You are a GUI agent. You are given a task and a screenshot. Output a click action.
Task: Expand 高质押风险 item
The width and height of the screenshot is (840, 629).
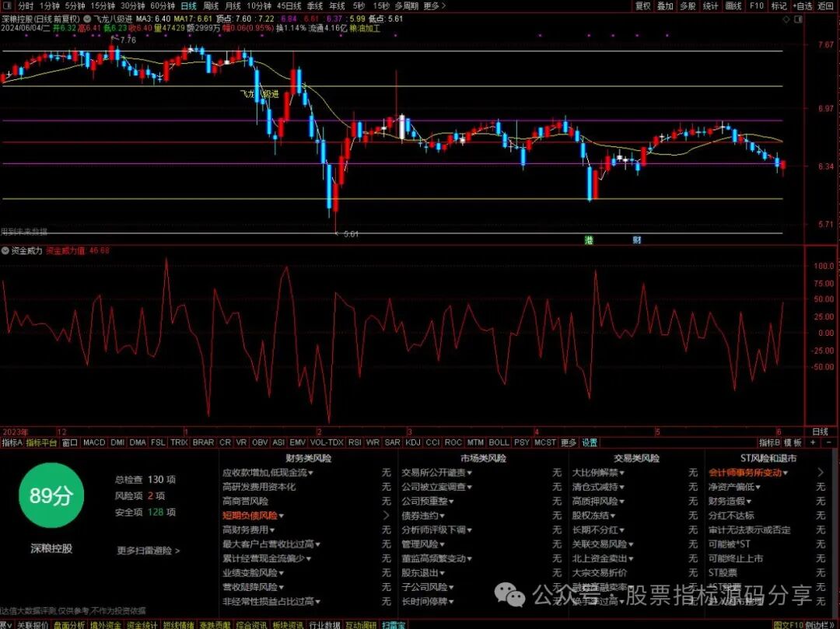[598, 501]
